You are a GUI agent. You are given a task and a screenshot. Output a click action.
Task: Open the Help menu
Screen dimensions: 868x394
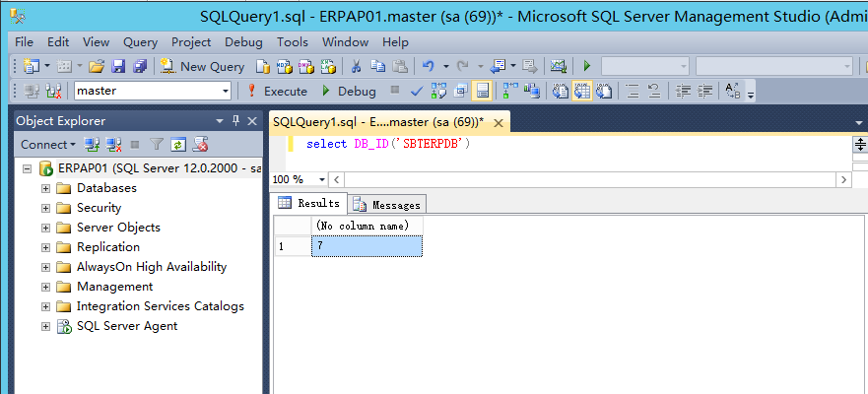pyautogui.click(x=395, y=42)
